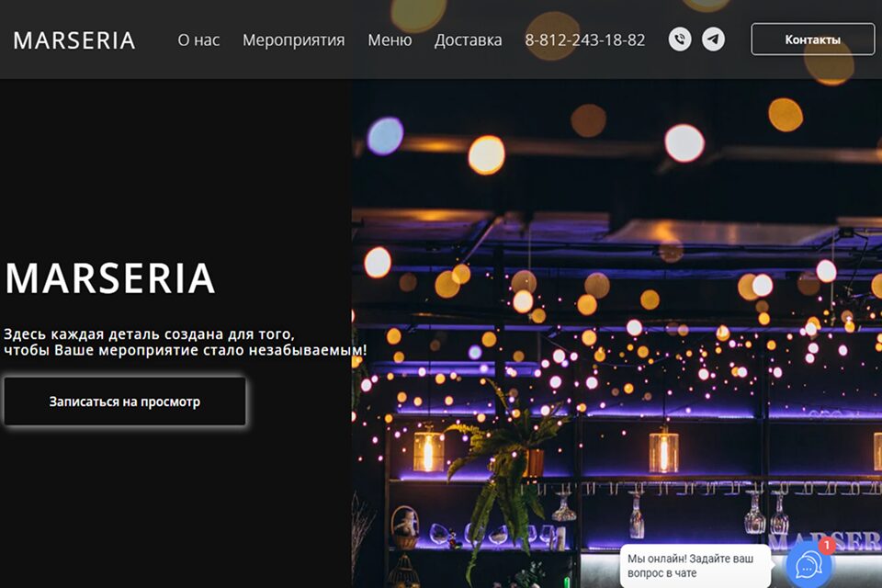Select "Доставка" in the navigation
This screenshot has height=588, width=882.
click(468, 40)
